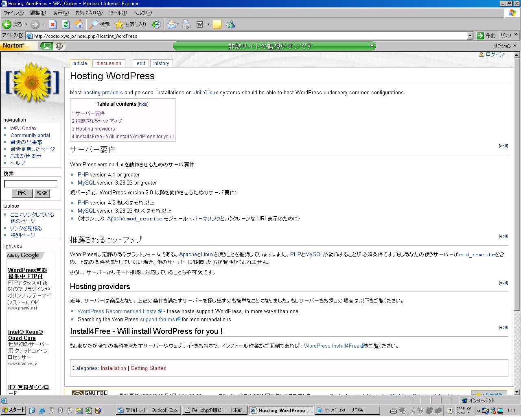521x420 pixels.
Task: Open Favorites star icon (お気に入り)
Action: [119, 24]
